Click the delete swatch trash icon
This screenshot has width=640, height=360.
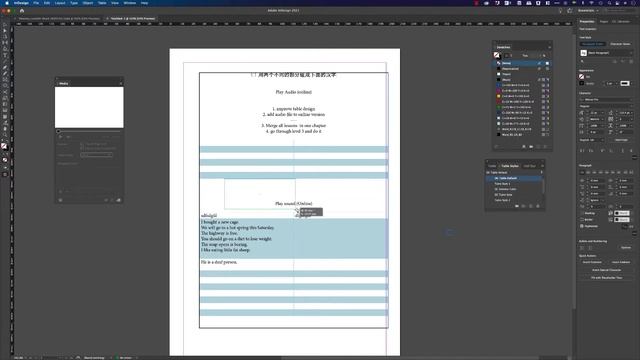pos(545,147)
